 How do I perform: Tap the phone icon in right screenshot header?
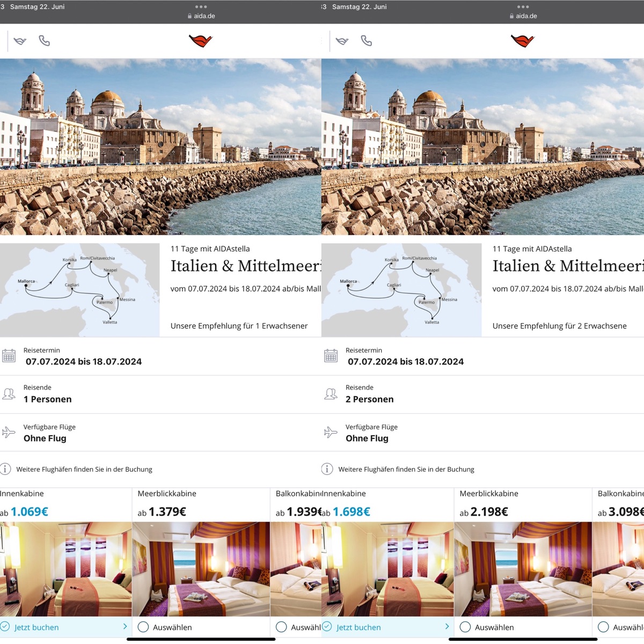click(367, 41)
